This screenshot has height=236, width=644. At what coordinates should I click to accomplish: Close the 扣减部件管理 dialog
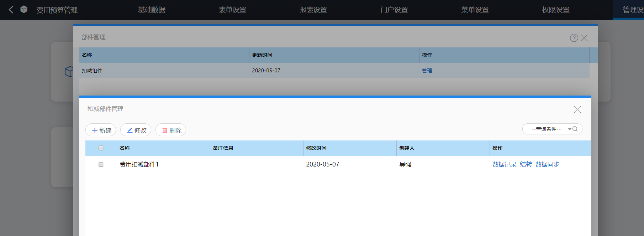(x=577, y=109)
